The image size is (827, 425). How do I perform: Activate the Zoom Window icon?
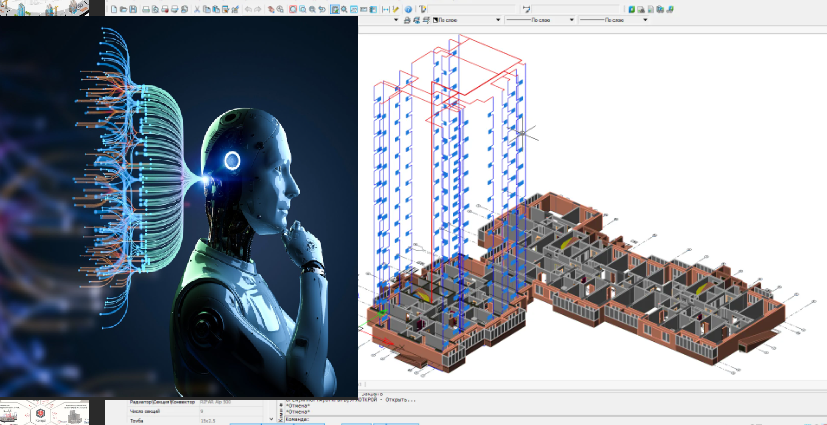(x=302, y=9)
